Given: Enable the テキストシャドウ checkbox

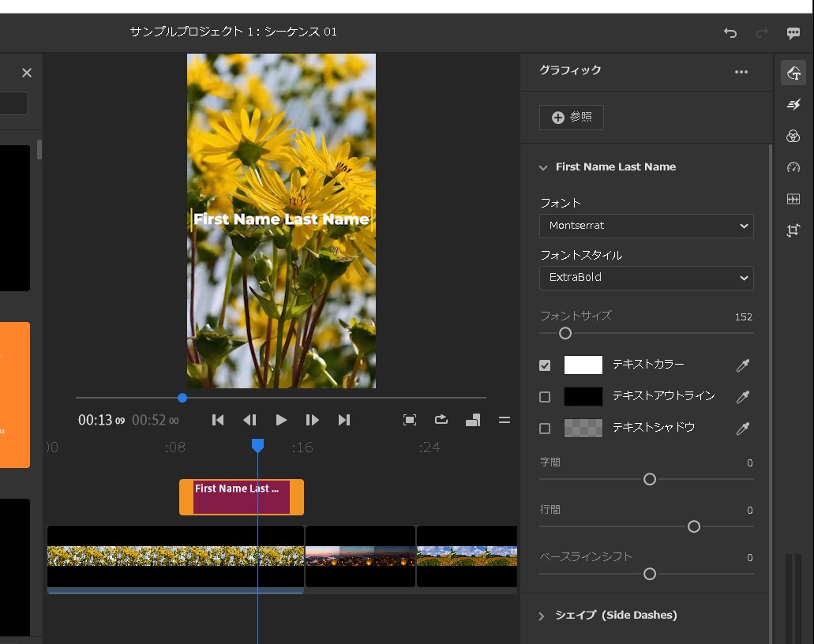Looking at the screenshot, I should click(545, 429).
